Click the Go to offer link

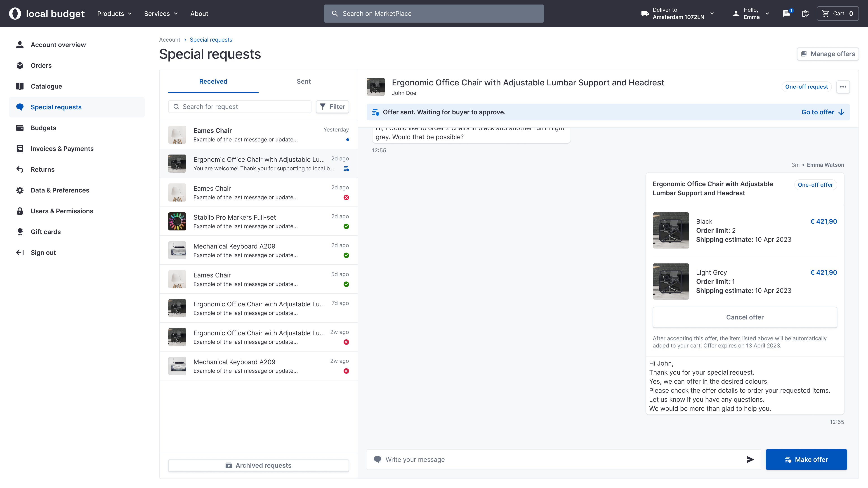(822, 112)
